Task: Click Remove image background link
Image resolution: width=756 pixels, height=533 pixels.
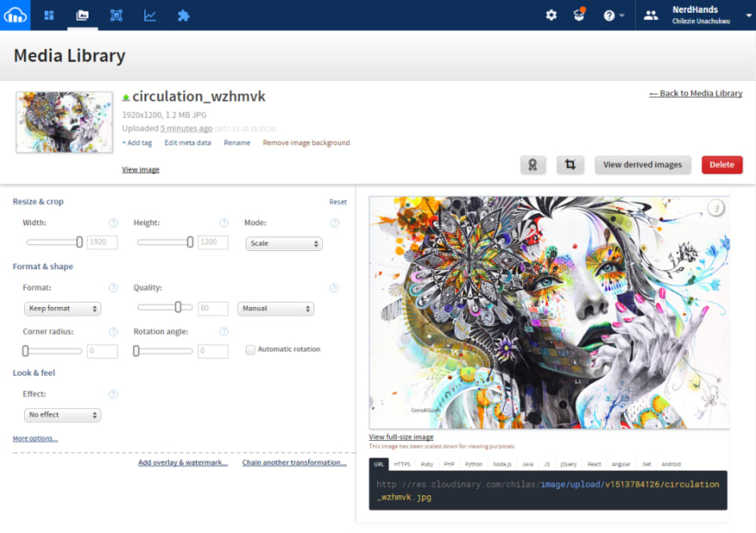Action: coord(306,143)
